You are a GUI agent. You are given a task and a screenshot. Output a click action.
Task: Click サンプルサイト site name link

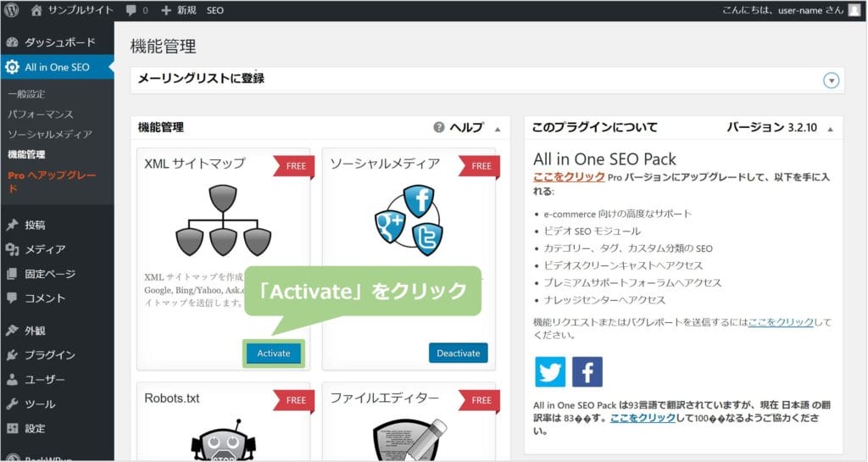tap(81, 10)
